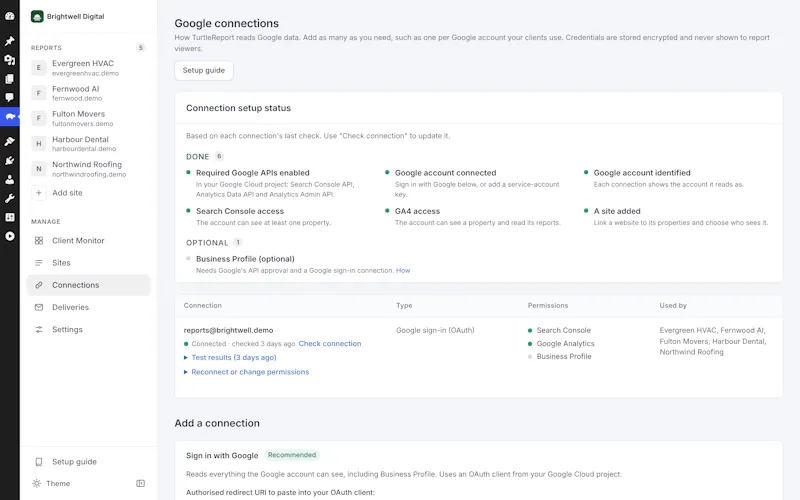Open the Brightwell Digital workspace switcher
The height and width of the screenshot is (500, 800).
(68, 16)
